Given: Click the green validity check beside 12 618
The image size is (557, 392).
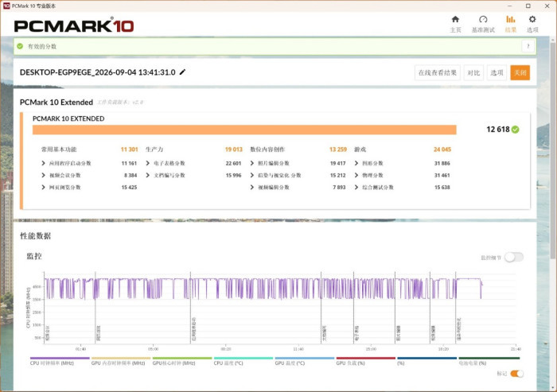Looking at the screenshot, I should (515, 130).
